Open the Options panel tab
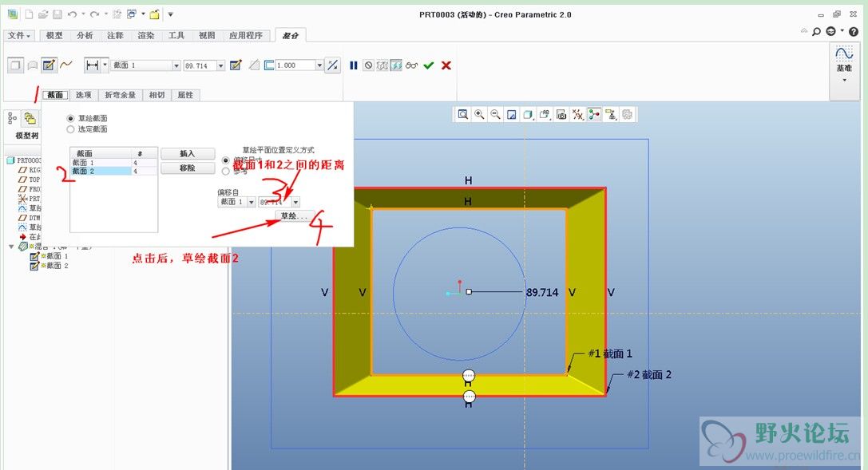 [x=84, y=95]
